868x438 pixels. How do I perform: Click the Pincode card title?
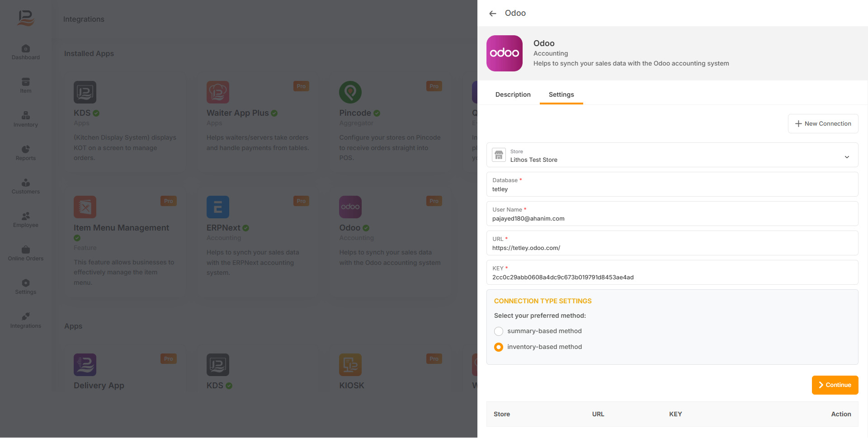tap(355, 113)
